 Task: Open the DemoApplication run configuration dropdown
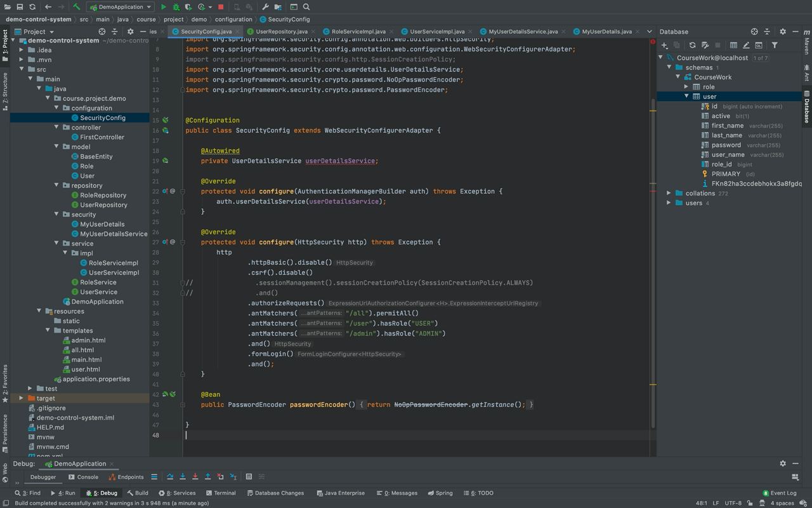[x=120, y=7]
